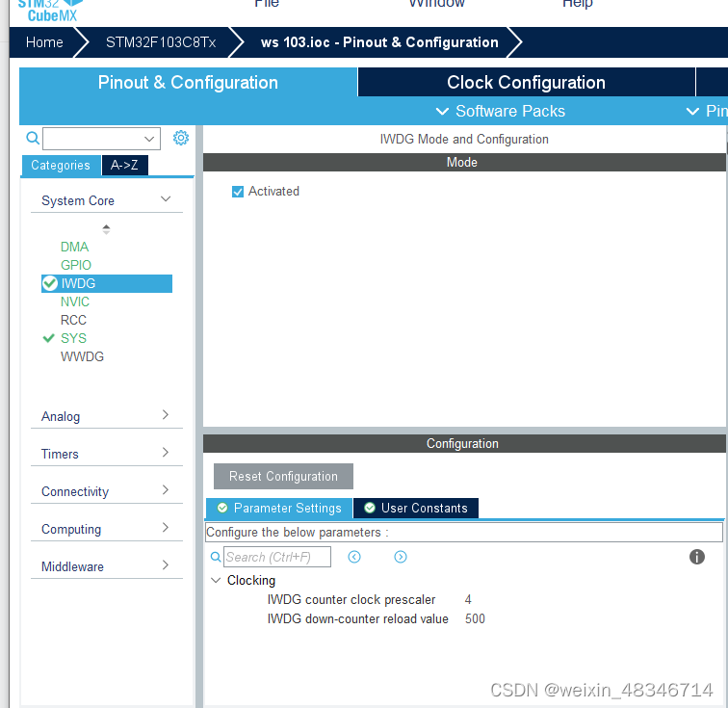Open the Software Packs dropdown
Image resolution: width=728 pixels, height=708 pixels.
click(x=501, y=112)
